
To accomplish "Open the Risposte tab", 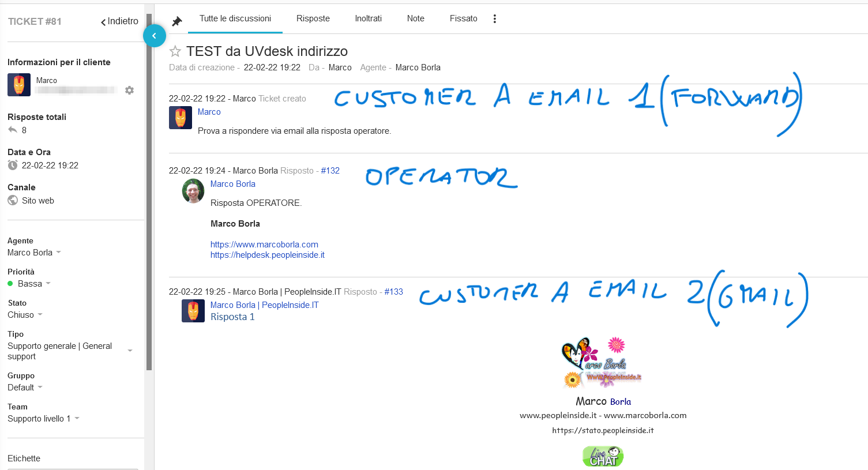I will pyautogui.click(x=313, y=18).
